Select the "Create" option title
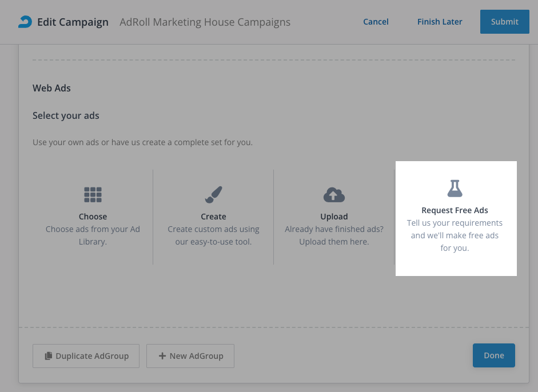 click(x=213, y=217)
